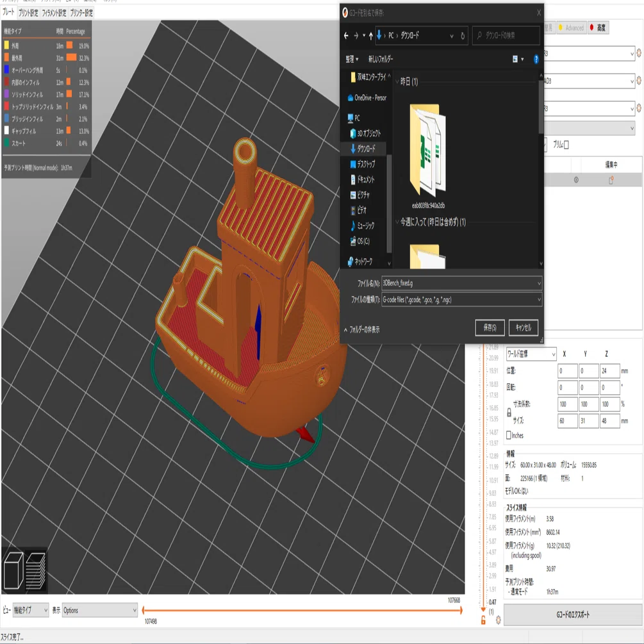The height and width of the screenshot is (644, 644).
Task: Edit the second preset AD3 gear icon
Action: tap(639, 81)
